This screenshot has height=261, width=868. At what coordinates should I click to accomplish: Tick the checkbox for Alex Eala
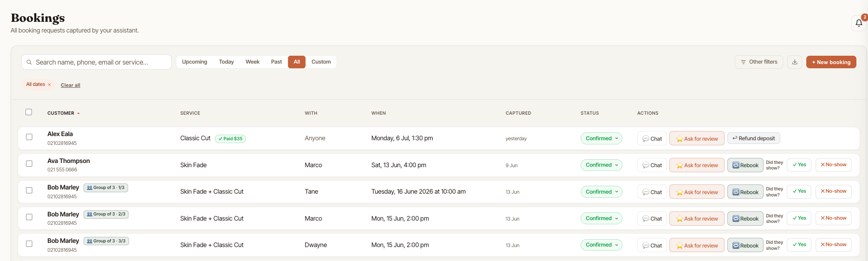tap(29, 137)
